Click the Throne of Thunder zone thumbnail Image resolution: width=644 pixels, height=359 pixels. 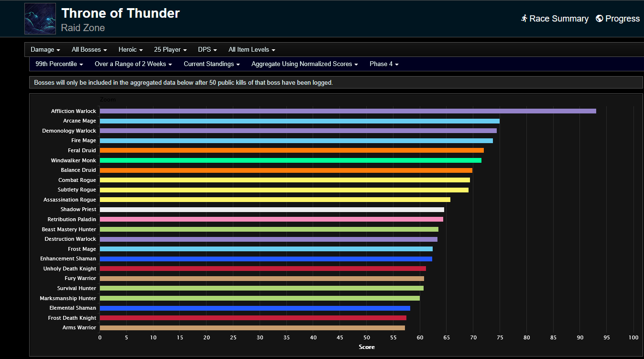40,19
